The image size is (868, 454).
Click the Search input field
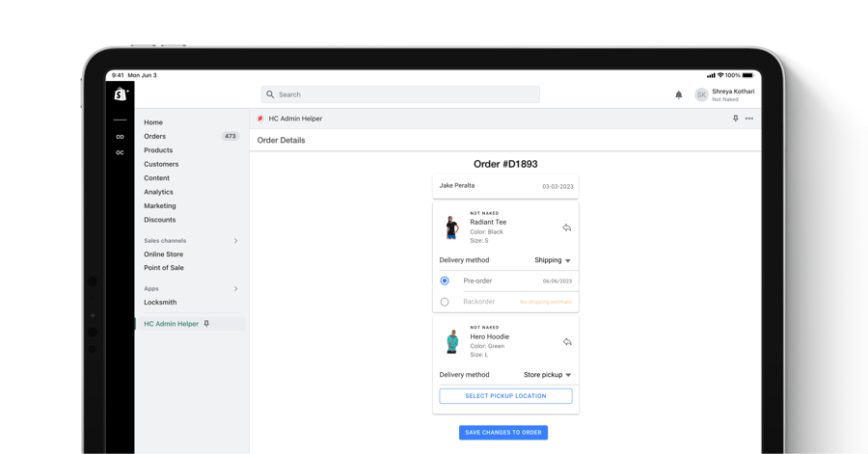point(400,94)
